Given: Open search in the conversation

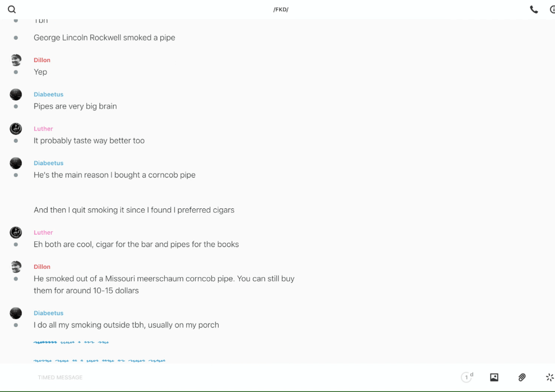Looking at the screenshot, I should click(x=12, y=10).
